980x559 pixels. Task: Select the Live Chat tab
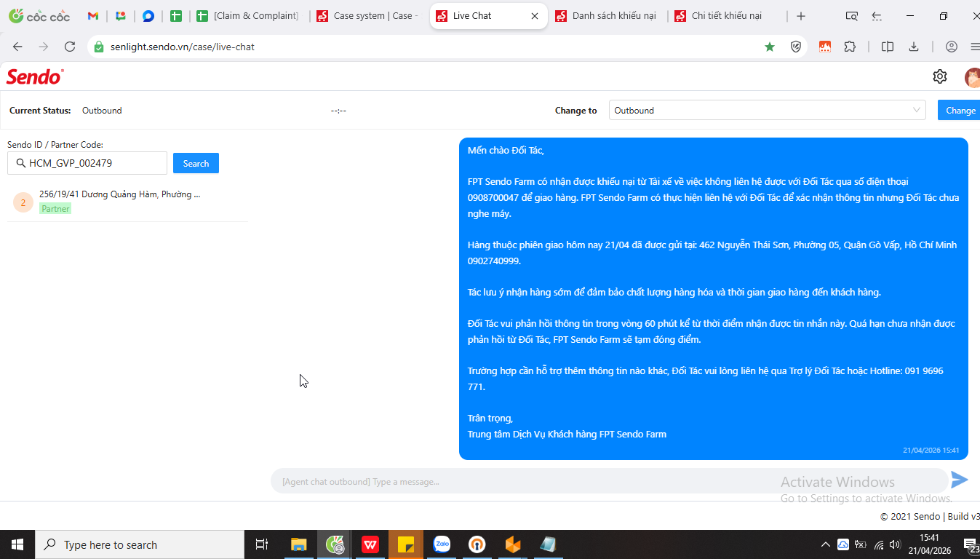point(487,16)
